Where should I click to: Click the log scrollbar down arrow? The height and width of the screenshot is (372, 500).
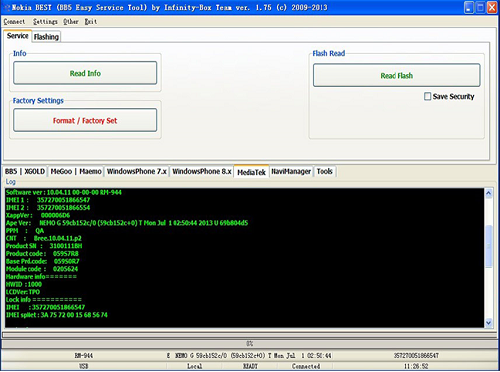pos(489,323)
